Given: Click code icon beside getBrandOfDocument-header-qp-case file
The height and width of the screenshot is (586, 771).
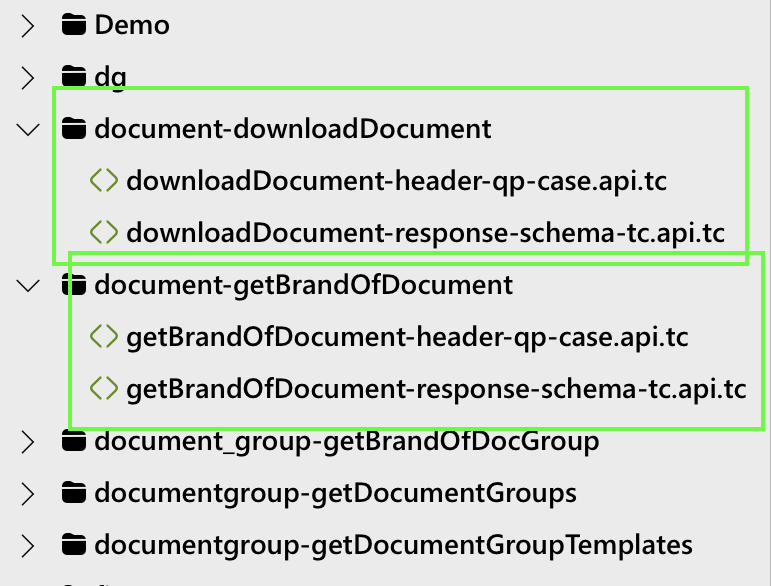Looking at the screenshot, I should 104,337.
